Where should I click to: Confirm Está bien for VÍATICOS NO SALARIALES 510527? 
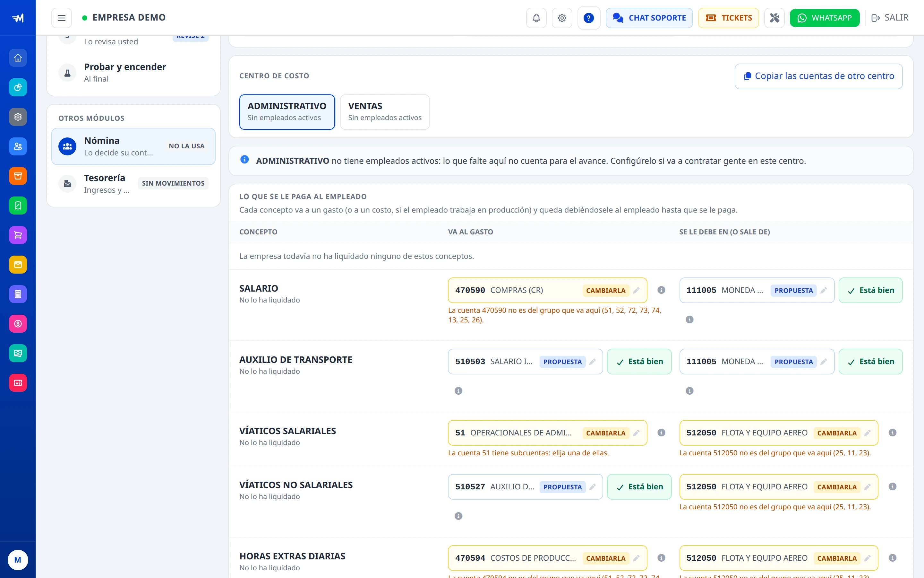pyautogui.click(x=639, y=487)
